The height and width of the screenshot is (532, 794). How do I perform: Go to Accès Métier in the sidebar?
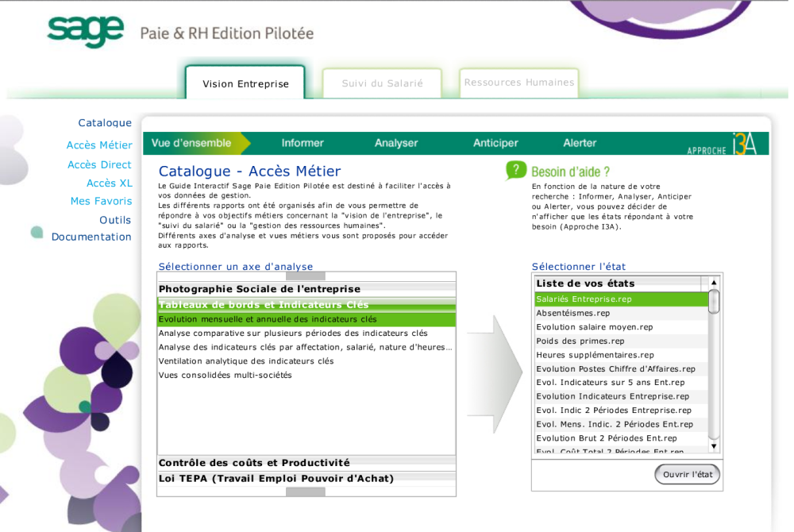click(x=99, y=145)
